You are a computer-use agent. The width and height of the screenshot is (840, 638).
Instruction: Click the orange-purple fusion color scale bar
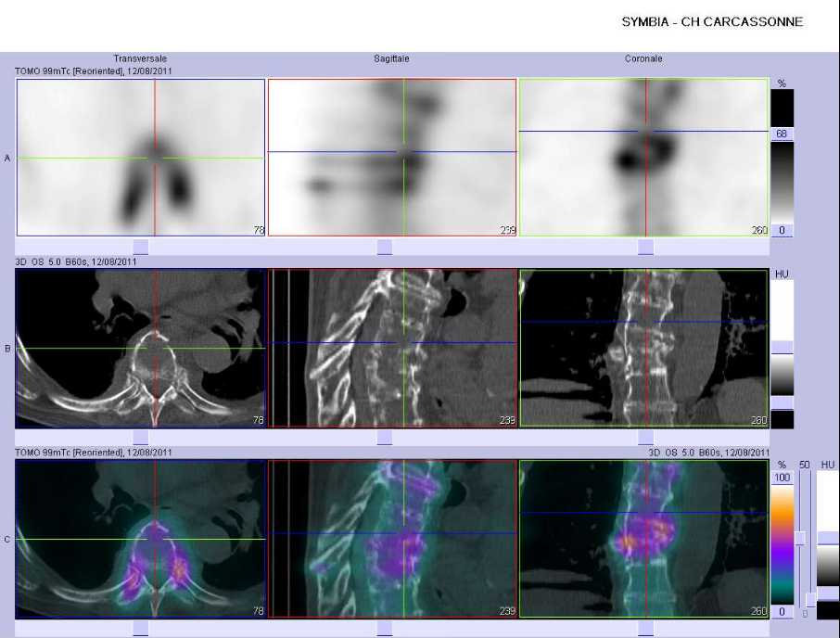point(782,544)
